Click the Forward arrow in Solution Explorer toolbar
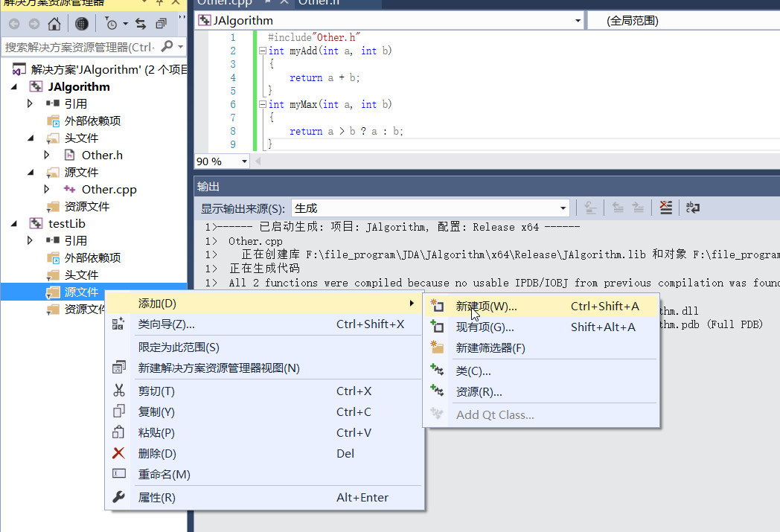780x532 pixels. 33,23
